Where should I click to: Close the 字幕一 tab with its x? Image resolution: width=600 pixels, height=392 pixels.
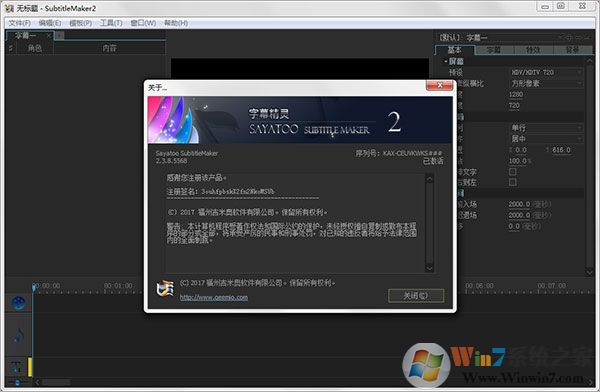[x=49, y=36]
